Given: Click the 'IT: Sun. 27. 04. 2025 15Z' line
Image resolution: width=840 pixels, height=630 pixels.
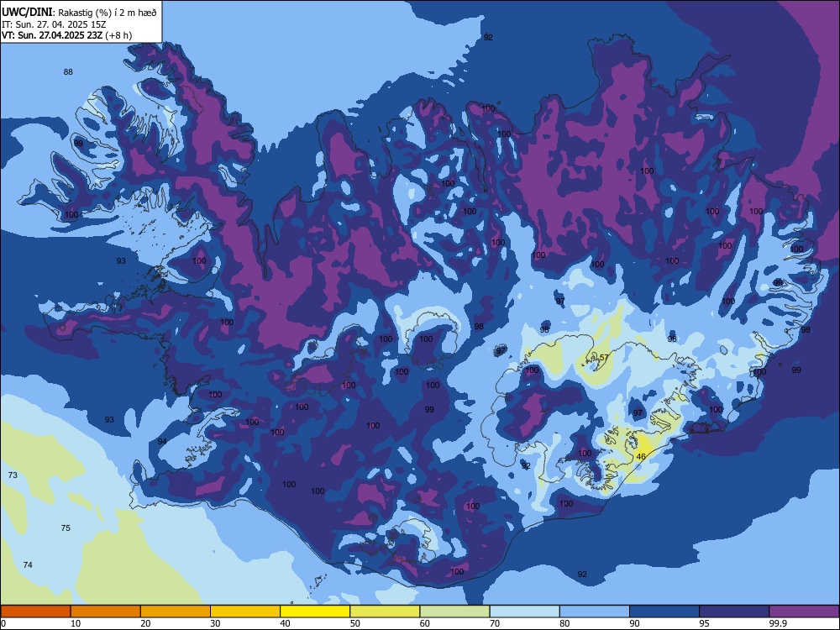Looking at the screenshot, I should tap(52, 24).
